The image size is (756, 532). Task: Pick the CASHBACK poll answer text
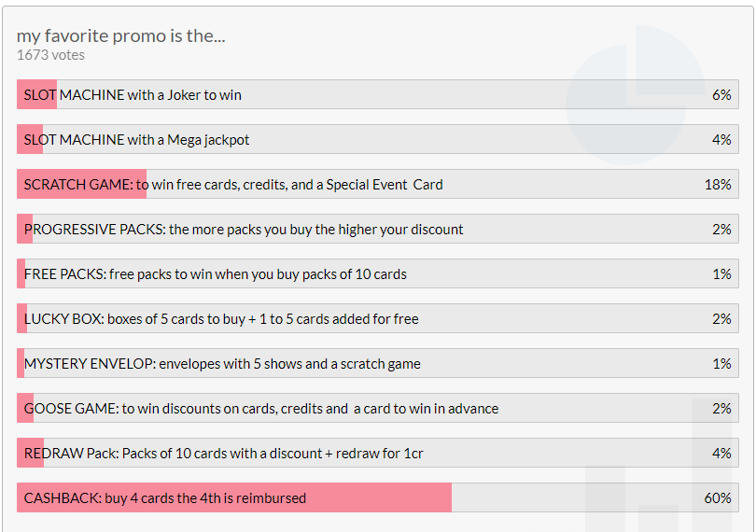[165, 498]
